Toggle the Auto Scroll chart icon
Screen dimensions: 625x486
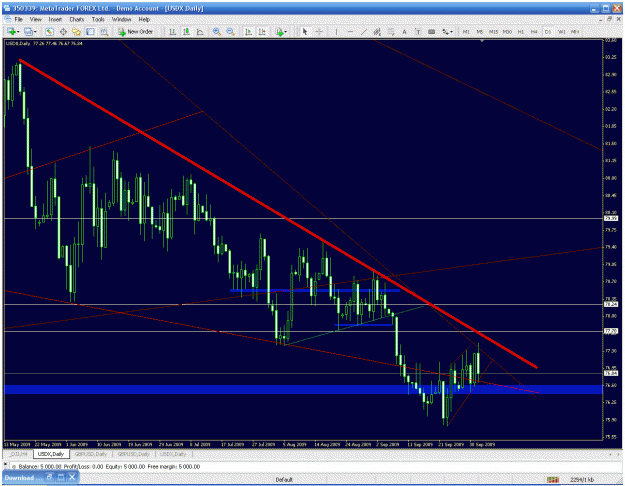248,31
